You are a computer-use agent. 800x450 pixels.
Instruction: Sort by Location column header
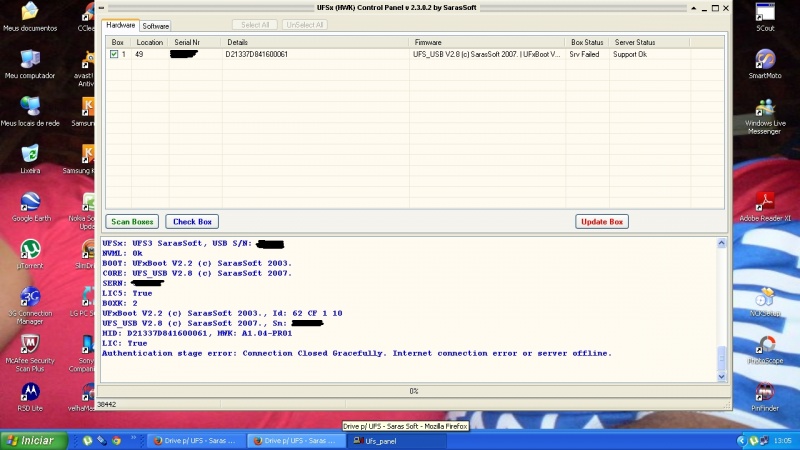149,42
